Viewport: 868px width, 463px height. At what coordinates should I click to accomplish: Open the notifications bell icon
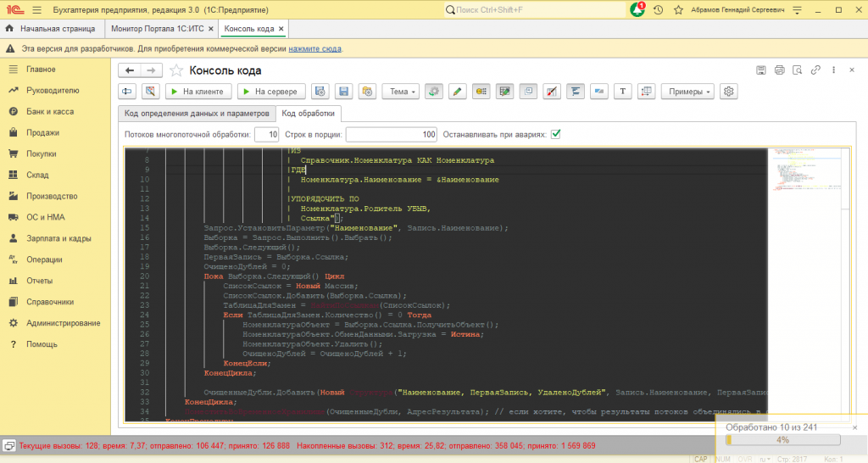[x=637, y=10]
